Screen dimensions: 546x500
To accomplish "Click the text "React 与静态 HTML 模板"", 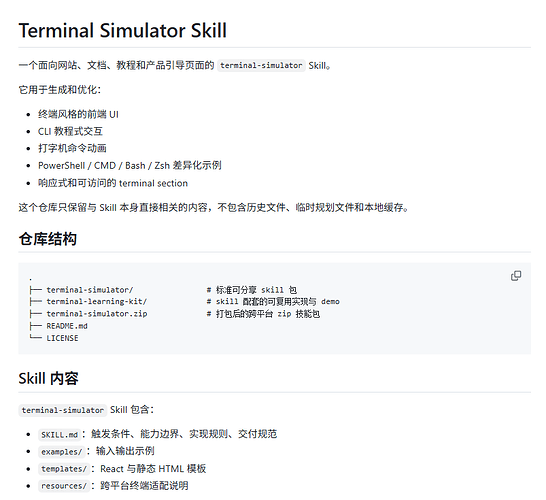I will click(x=153, y=469).
